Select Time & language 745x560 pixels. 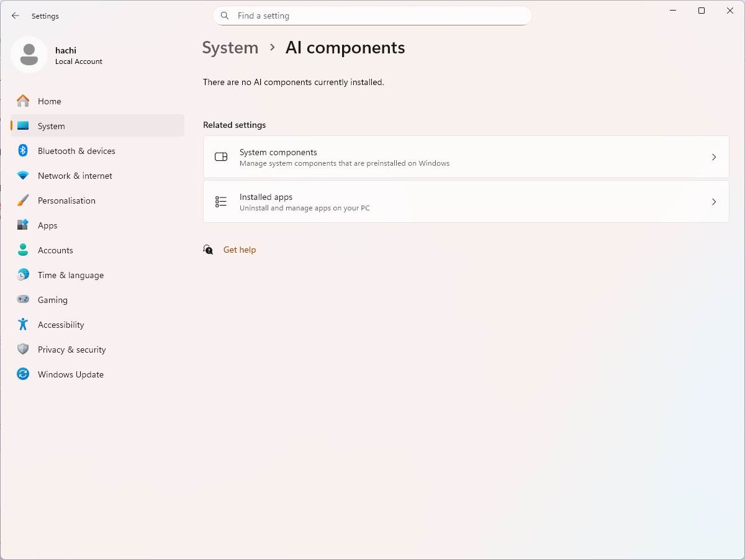[97, 275]
